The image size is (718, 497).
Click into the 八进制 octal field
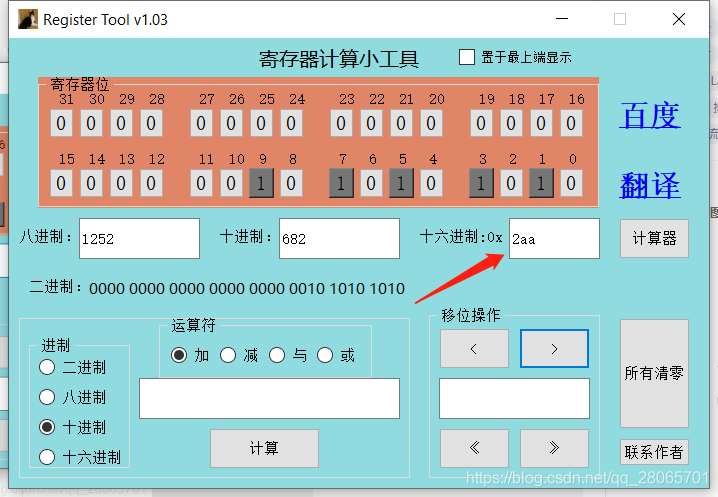(x=139, y=239)
